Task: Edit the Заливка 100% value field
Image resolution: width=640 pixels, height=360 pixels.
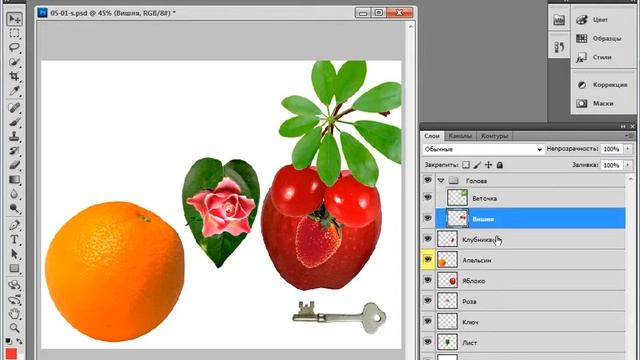Action: [611, 165]
